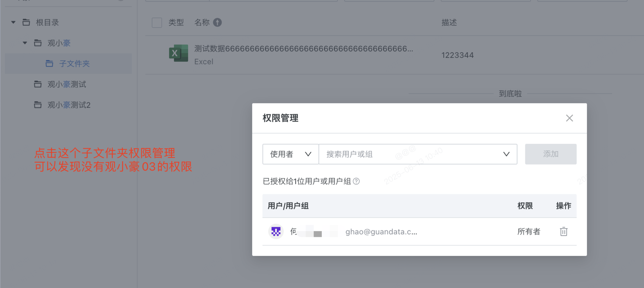
Task: Collapse the 观小豪 folder arrow
Action: pyautogui.click(x=25, y=43)
